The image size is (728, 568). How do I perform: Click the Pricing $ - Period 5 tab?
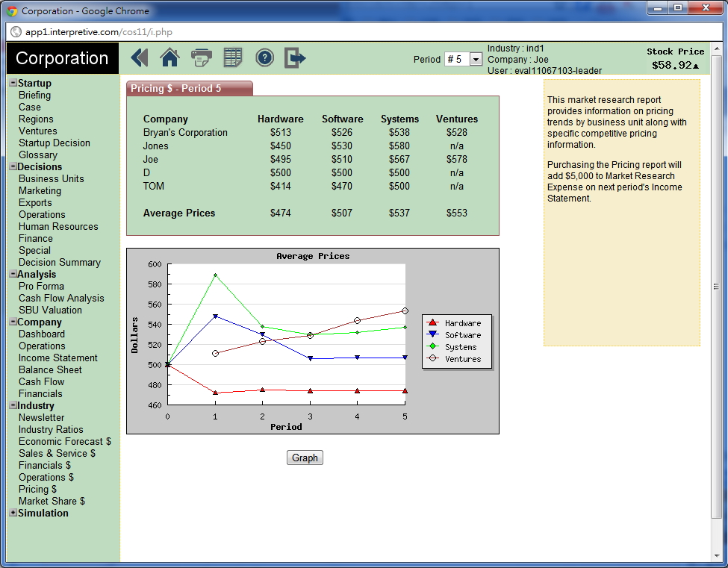coord(190,88)
